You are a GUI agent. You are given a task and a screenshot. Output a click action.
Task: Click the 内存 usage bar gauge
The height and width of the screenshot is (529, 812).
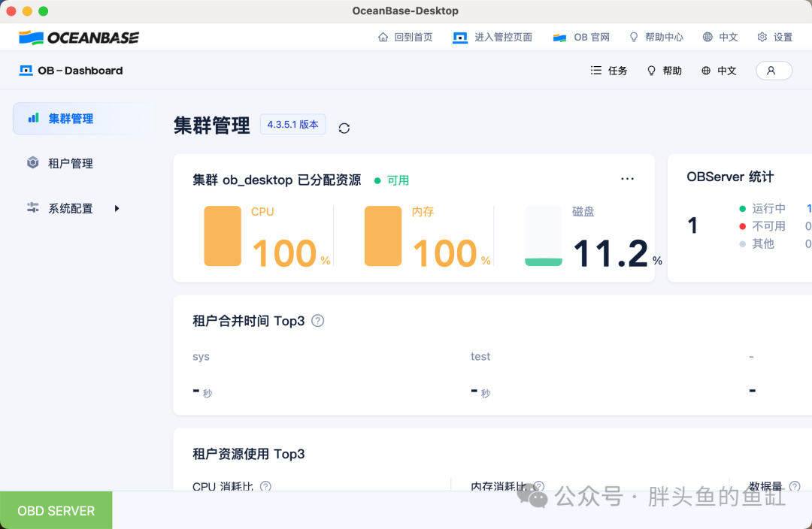[383, 236]
